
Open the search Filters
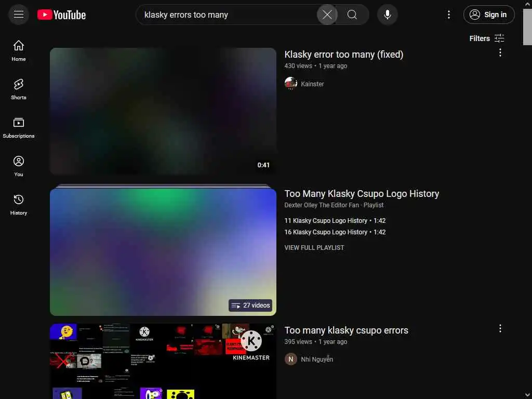[x=486, y=38]
